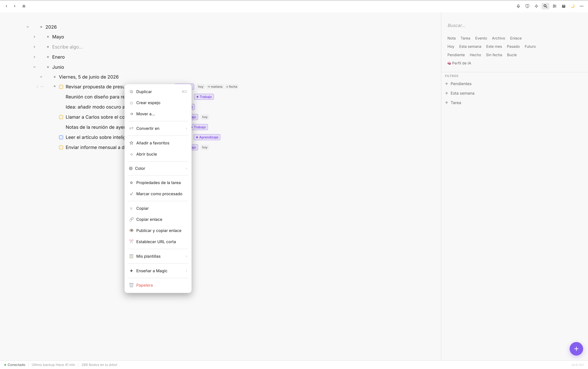Collapse Viernes, 5 de junio de 2026
This screenshot has width=588, height=369.
pos(41,77)
